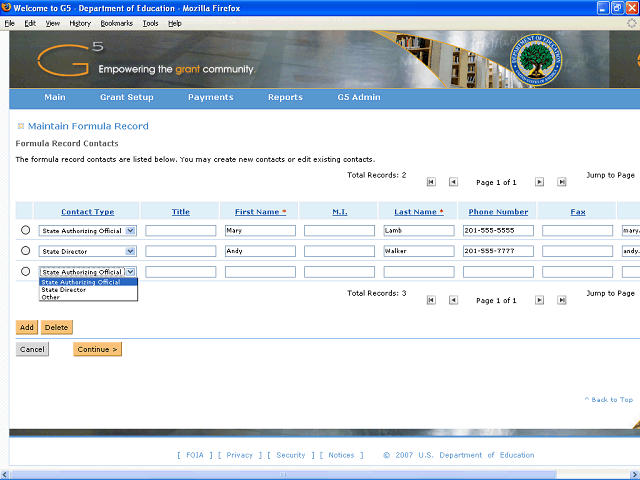
Task: Choose State Authorizing Official from open list
Action: pos(88,282)
